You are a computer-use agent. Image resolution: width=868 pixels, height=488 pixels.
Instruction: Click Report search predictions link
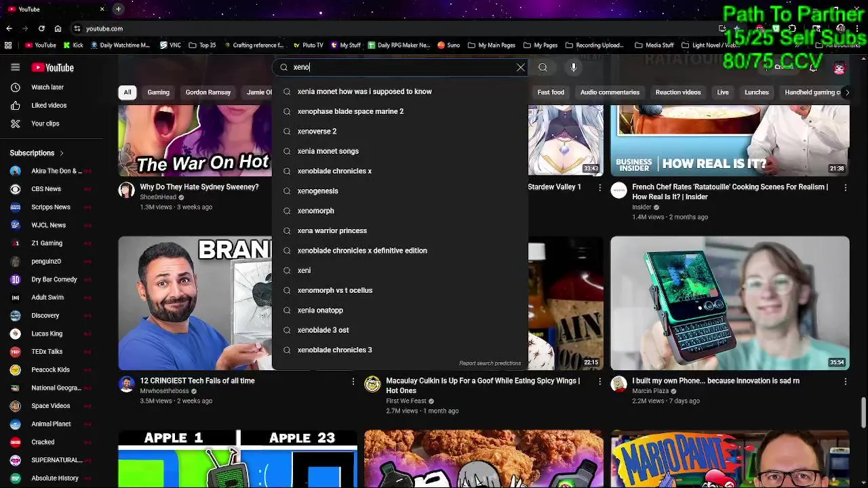point(490,363)
